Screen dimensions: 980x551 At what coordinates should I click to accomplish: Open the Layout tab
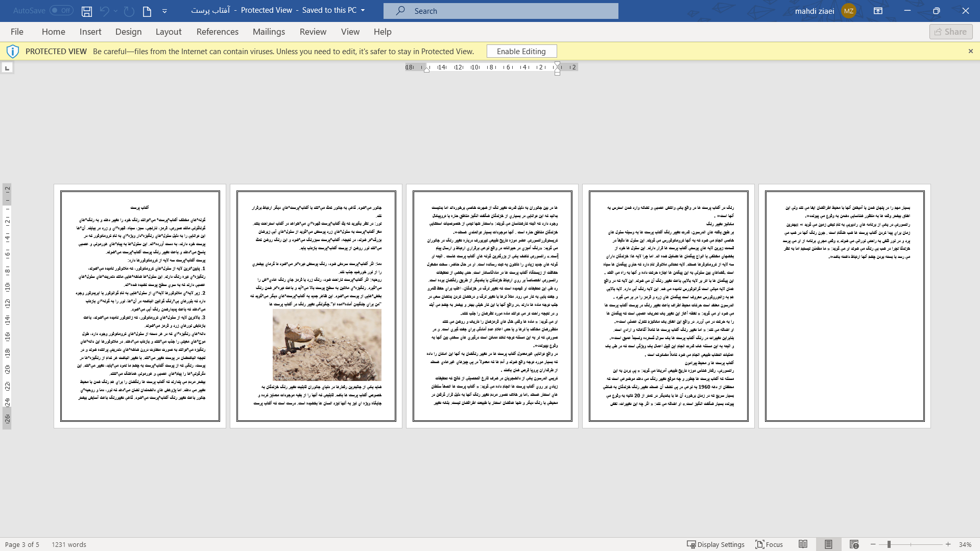(x=169, y=32)
